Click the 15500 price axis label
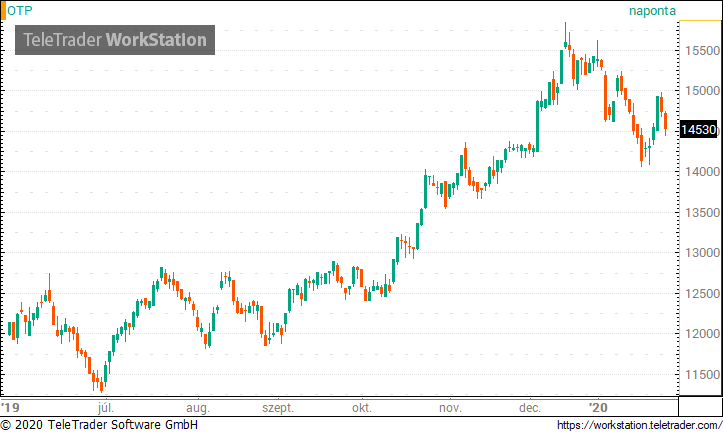Image resolution: width=723 pixels, height=434 pixels. (702, 51)
